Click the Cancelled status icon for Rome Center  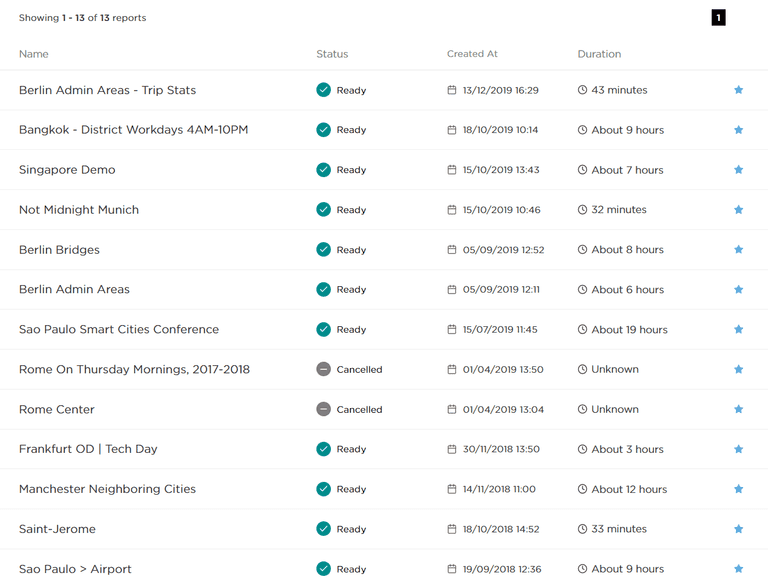(x=323, y=409)
